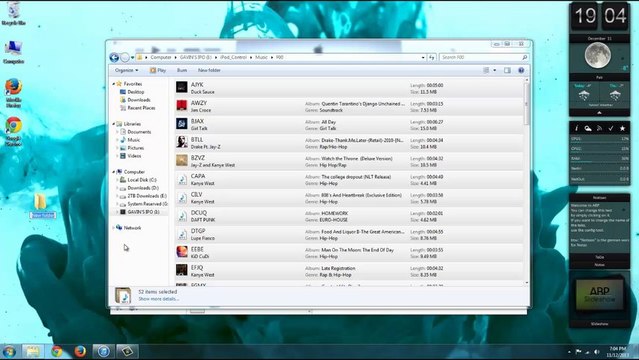
Task: Click the info icon in the sidebar widget
Action: coord(576,128)
